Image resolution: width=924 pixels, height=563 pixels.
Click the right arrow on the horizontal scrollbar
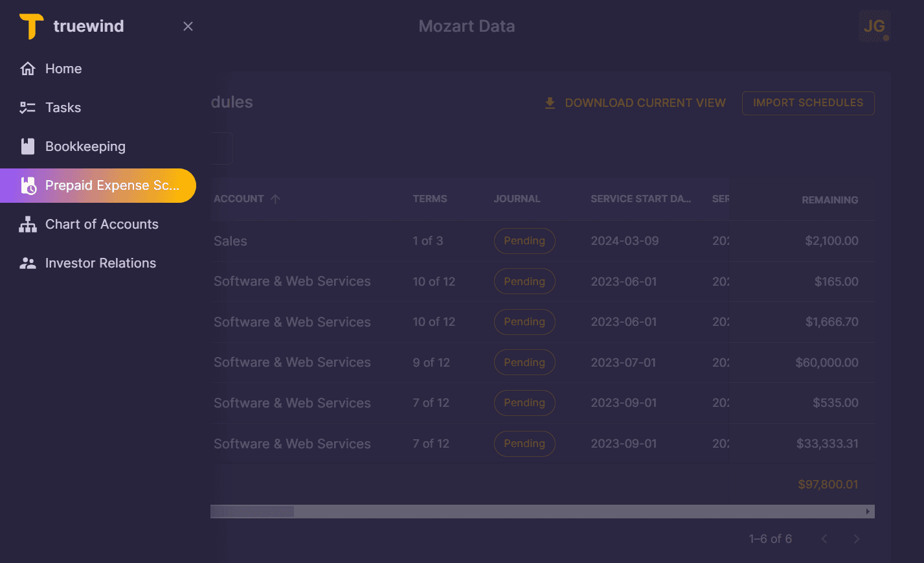click(868, 511)
